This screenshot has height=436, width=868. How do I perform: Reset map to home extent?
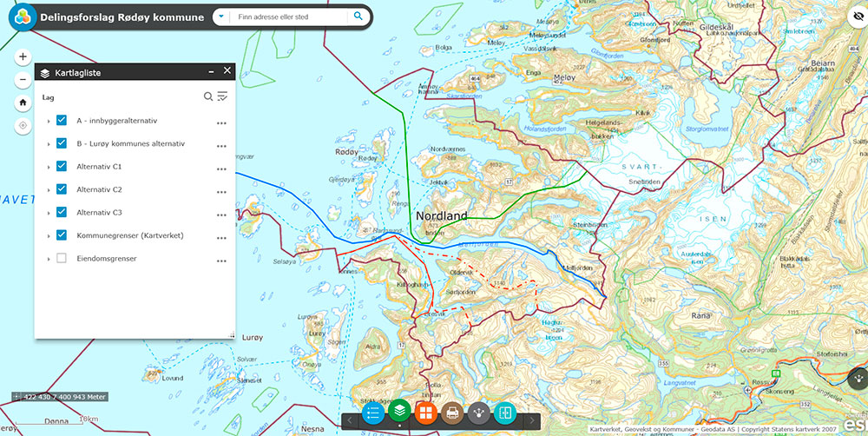tap(23, 103)
